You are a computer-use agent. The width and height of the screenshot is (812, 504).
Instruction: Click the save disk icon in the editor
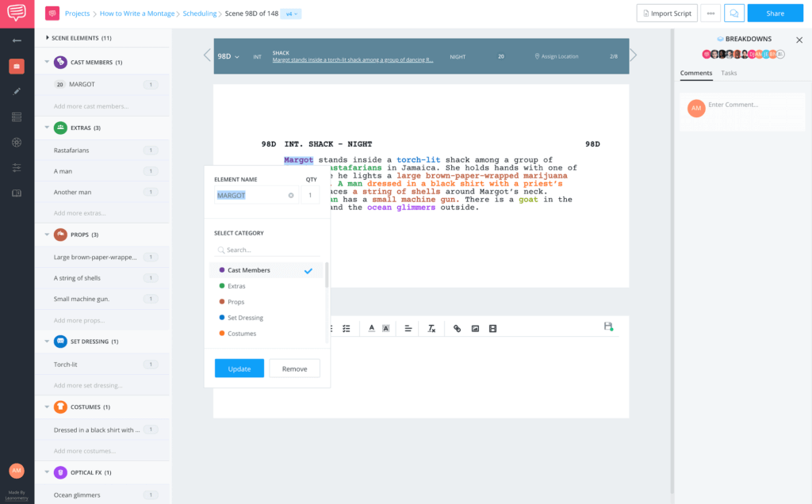tap(608, 326)
